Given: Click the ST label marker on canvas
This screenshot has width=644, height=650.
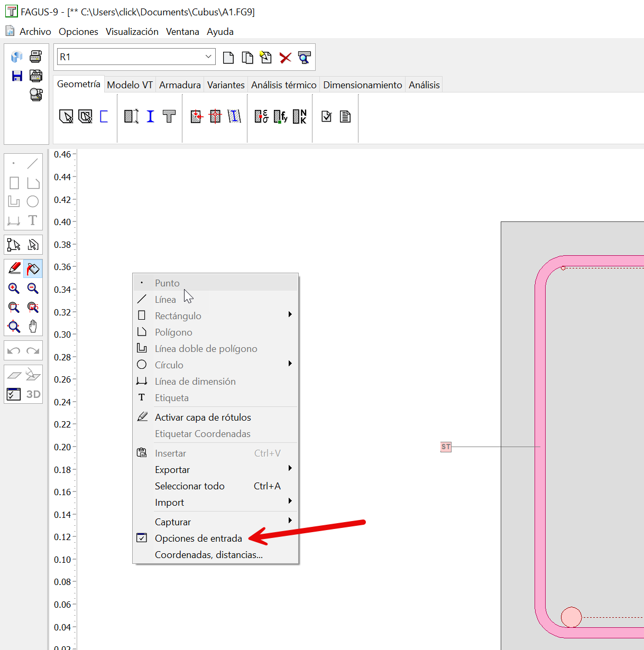Looking at the screenshot, I should 446,447.
